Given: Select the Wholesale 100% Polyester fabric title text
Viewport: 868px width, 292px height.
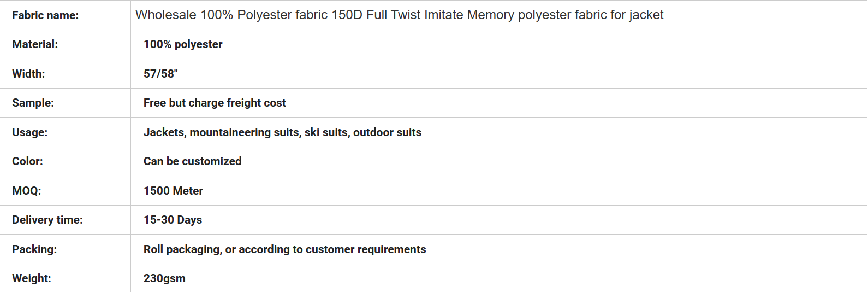Looking at the screenshot, I should point(399,15).
